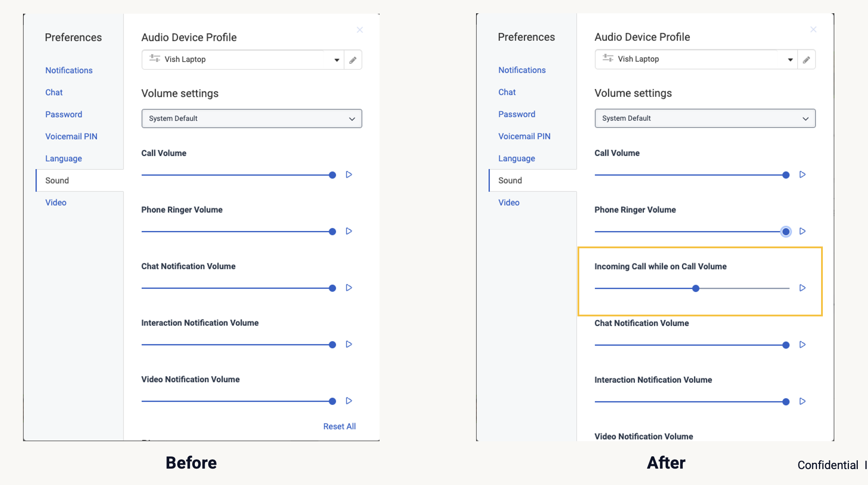The width and height of the screenshot is (868, 485).
Task: Open System Default dropdown in After panel
Action: click(x=705, y=119)
